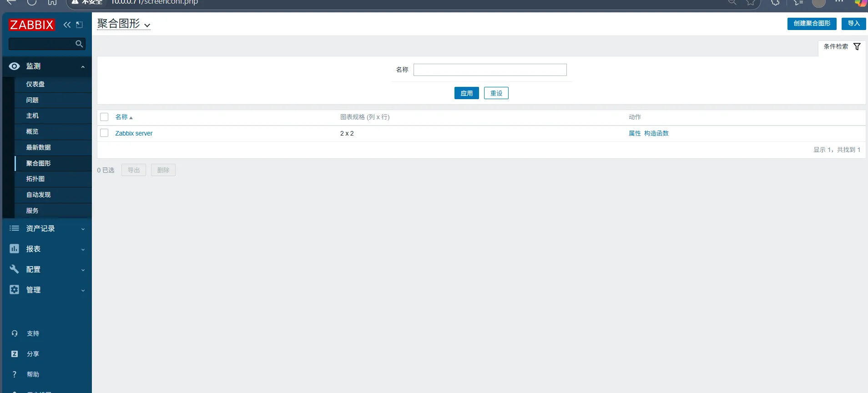This screenshot has height=393, width=868.
Task: Click the 名称 filter input field
Action: click(x=490, y=70)
